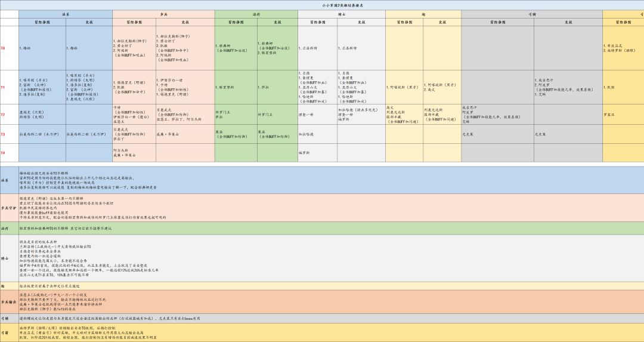Click the 骑士 group header in the ranking table
This screenshot has width=644, height=342.
342,14
